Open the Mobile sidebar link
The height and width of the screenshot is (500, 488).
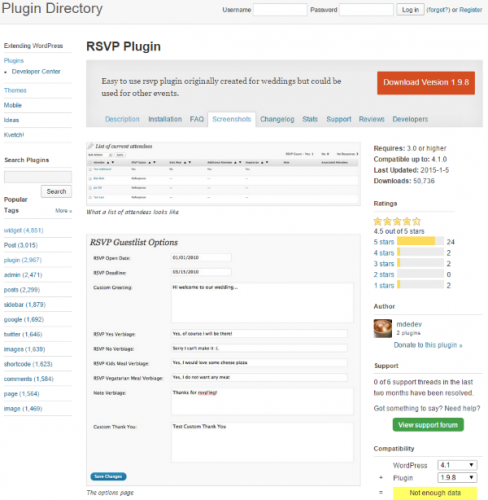13,105
